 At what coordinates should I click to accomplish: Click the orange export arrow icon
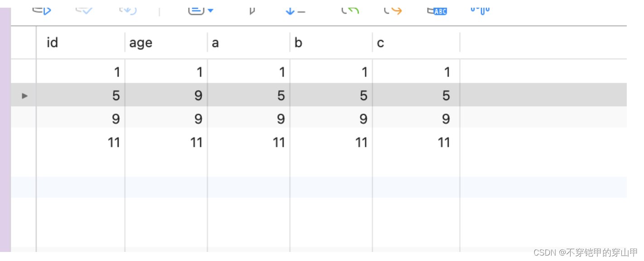tap(393, 9)
